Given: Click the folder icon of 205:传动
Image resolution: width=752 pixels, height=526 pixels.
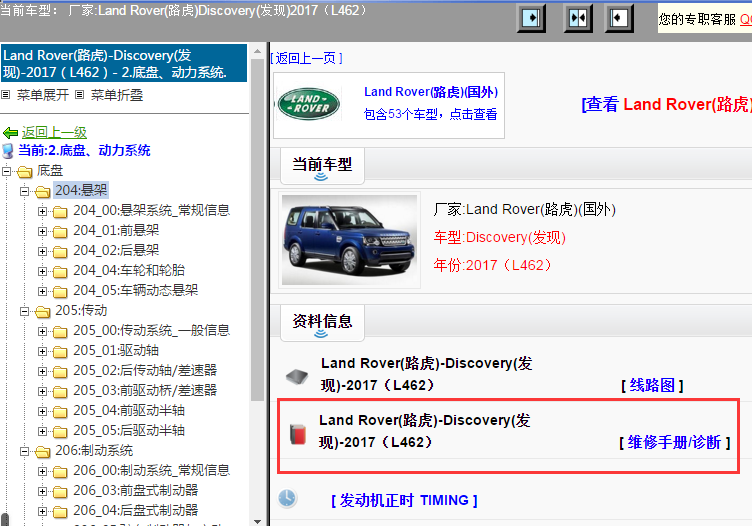Looking at the screenshot, I should (42, 312).
